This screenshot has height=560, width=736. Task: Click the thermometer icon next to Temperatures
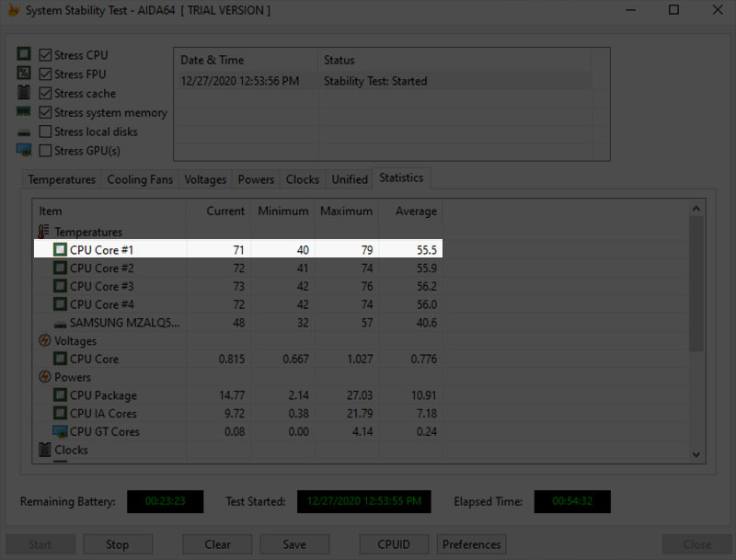(43, 231)
